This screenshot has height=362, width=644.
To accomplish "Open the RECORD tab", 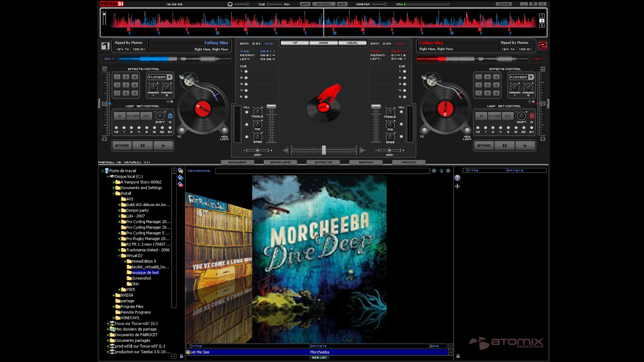I will [x=410, y=162].
